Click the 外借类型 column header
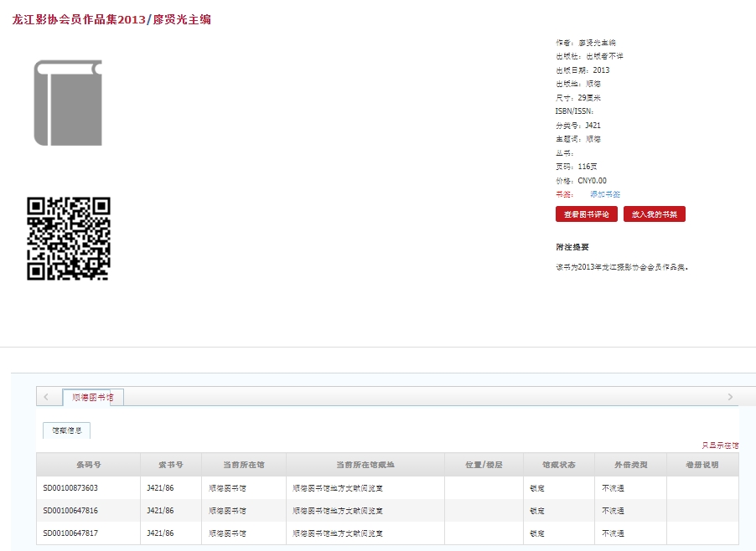This screenshot has width=756, height=551. [x=630, y=465]
